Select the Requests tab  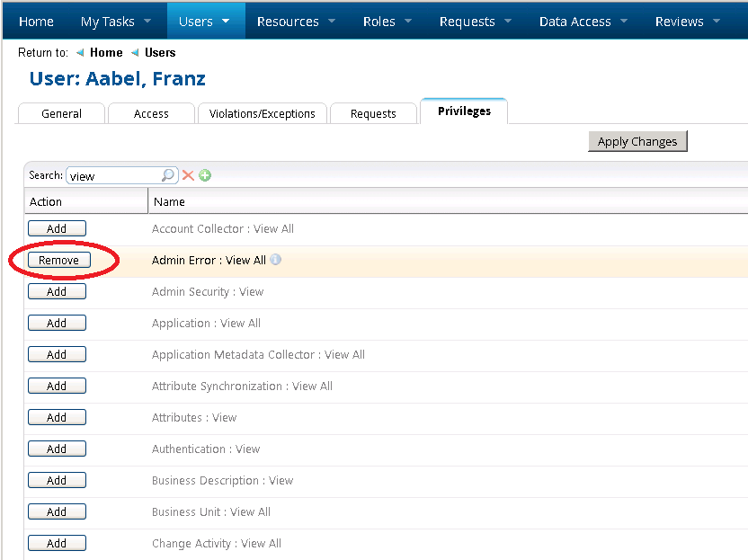pos(373,113)
